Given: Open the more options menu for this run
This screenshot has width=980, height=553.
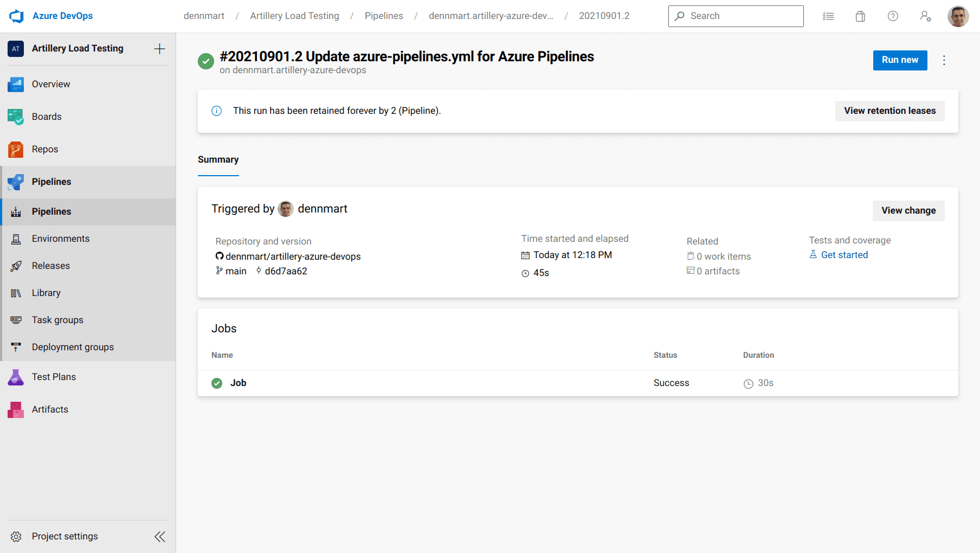Looking at the screenshot, I should pos(944,60).
